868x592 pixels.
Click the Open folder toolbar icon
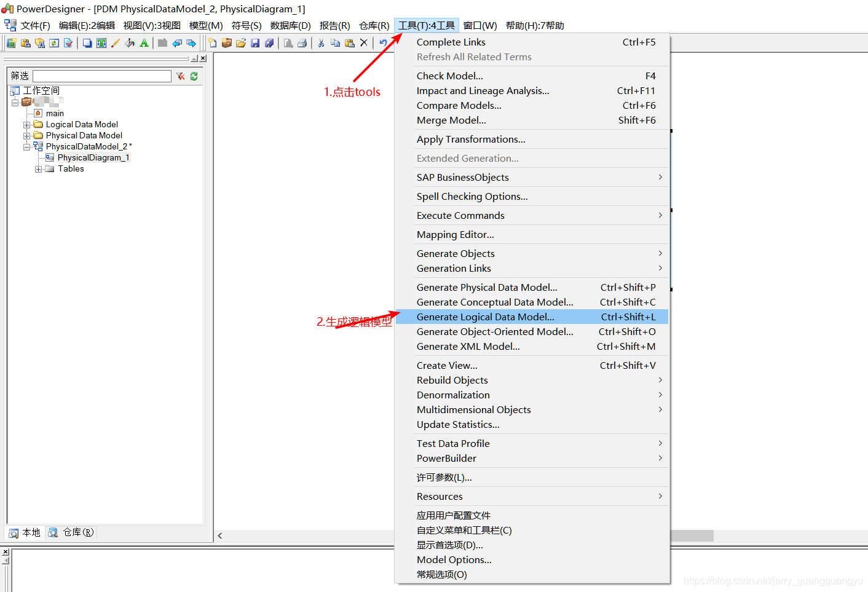(x=241, y=43)
